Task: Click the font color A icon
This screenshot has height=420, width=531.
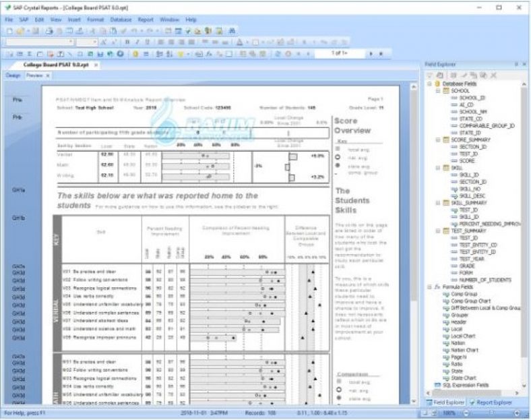Action: [239, 42]
